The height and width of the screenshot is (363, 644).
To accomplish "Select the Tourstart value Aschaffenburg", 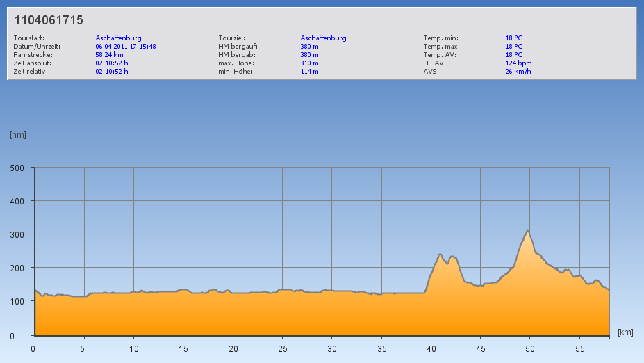I will pyautogui.click(x=118, y=38).
